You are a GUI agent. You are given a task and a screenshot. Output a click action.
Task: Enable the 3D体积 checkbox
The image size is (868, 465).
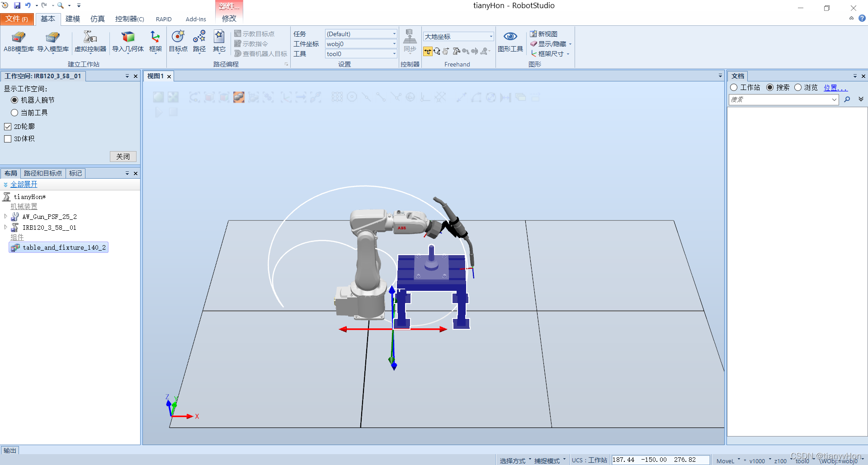tap(8, 139)
